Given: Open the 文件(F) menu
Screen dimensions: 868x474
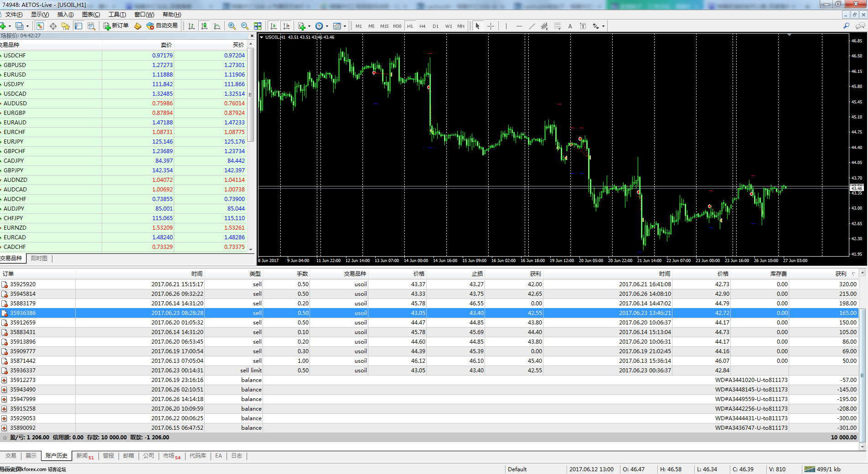Looking at the screenshot, I should click(x=14, y=15).
